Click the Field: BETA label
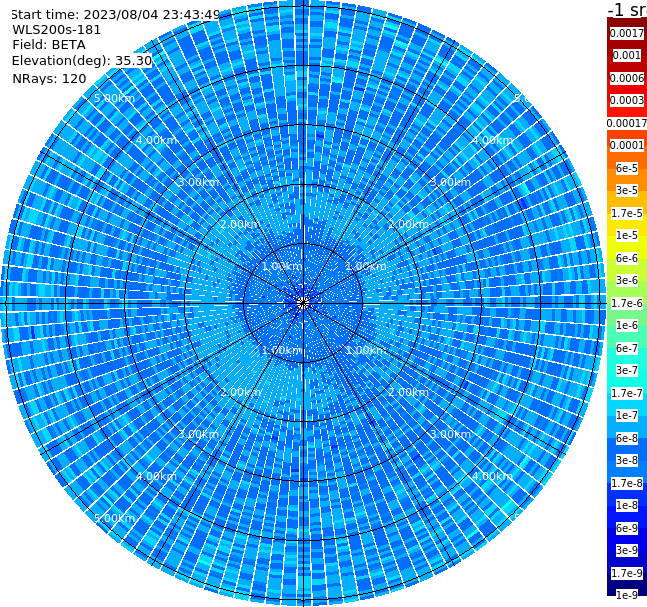The height and width of the screenshot is (607, 647). (x=49, y=45)
